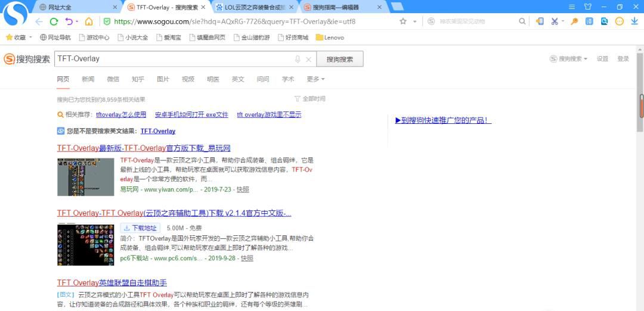Open the 快照 link of the pc6 result
Image resolution: width=644 pixels, height=311 pixels.
(x=247, y=259)
